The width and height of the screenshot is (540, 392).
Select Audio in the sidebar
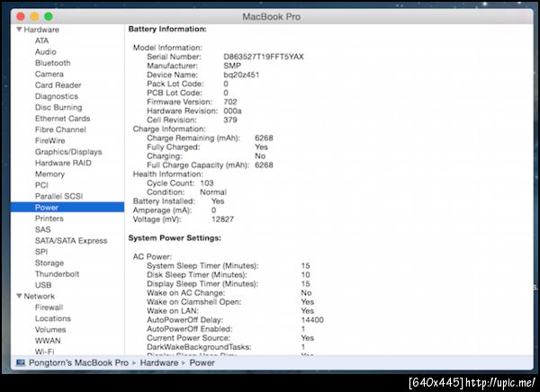click(46, 51)
